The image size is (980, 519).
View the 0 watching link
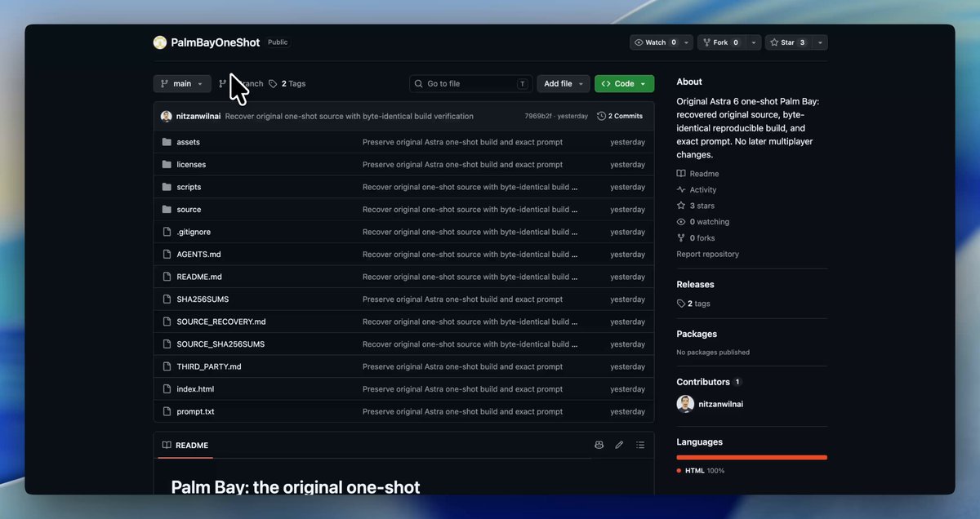pyautogui.click(x=703, y=222)
